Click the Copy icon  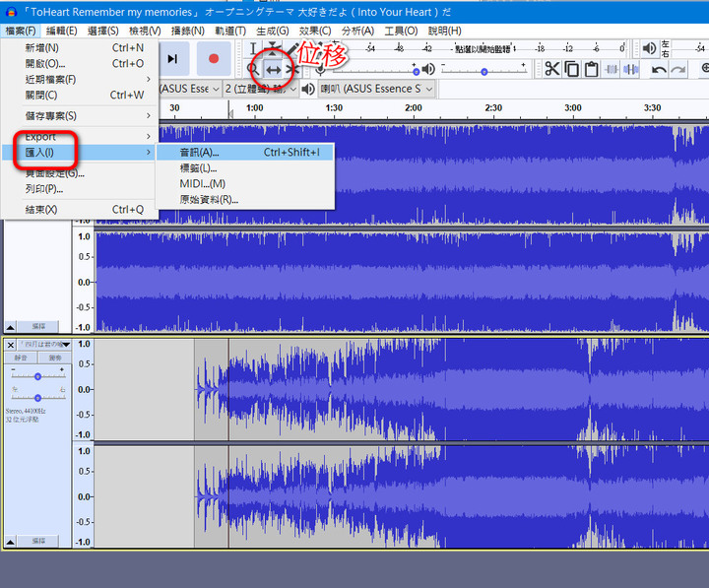pos(572,69)
